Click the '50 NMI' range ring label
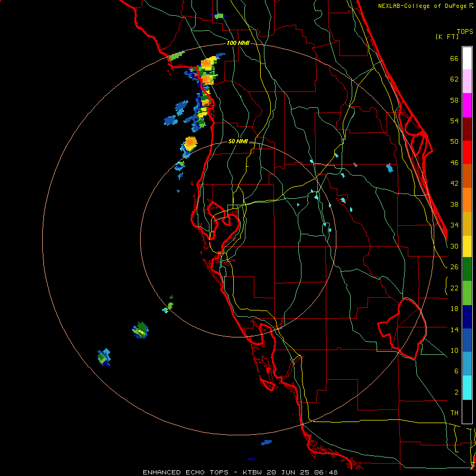The height and width of the screenshot is (476, 476). click(238, 141)
